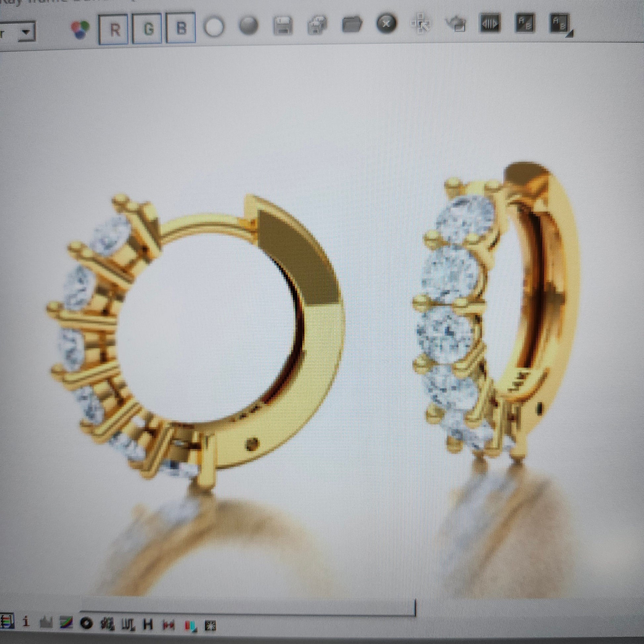Viewport: 644px width, 644px height.
Task: Switch to RGB color display icon
Action: click(80, 29)
